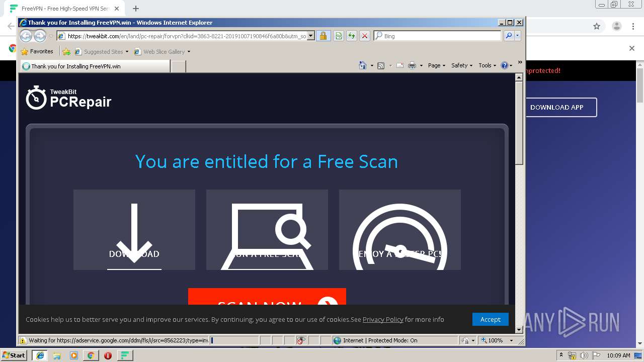The image size is (644, 362).
Task: Click the IE Back navigation arrow
Action: click(26, 36)
